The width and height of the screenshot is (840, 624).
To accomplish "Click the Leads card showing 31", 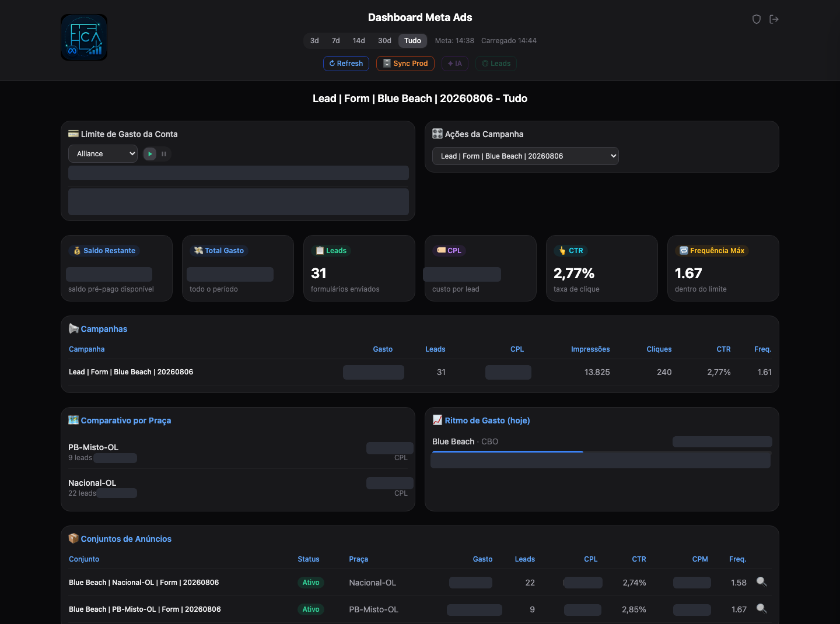I will coord(359,268).
